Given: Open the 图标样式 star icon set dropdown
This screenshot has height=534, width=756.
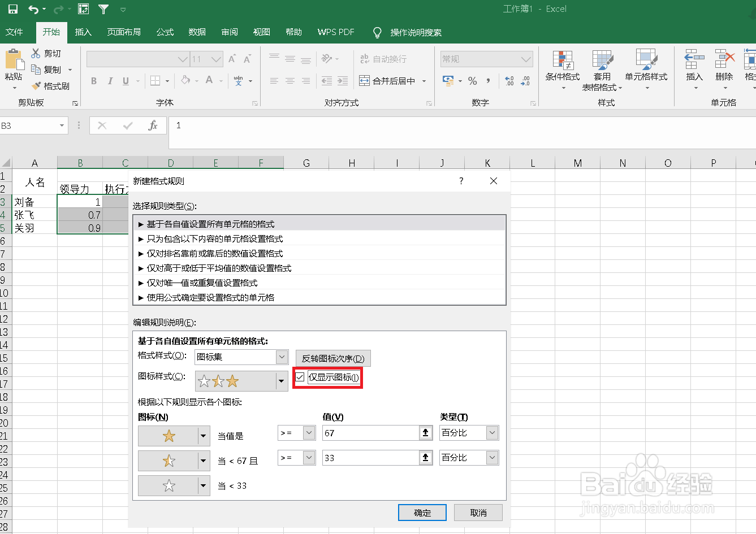Looking at the screenshot, I should click(281, 381).
